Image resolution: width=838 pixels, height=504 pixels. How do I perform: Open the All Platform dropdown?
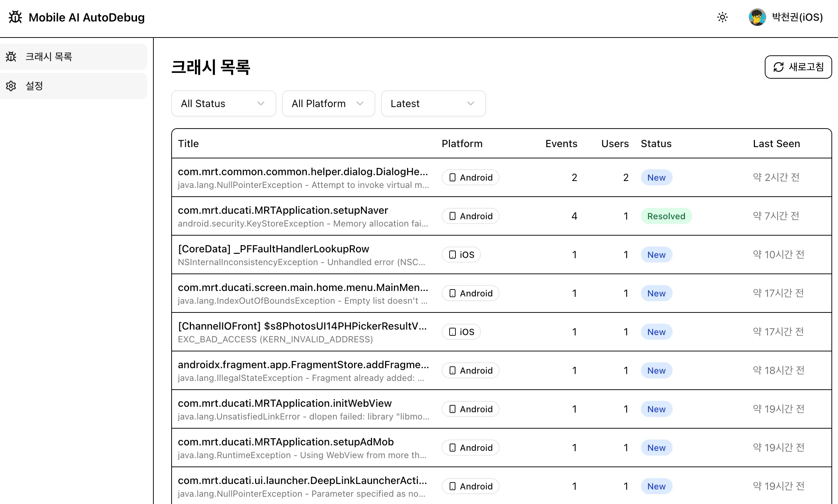(328, 103)
